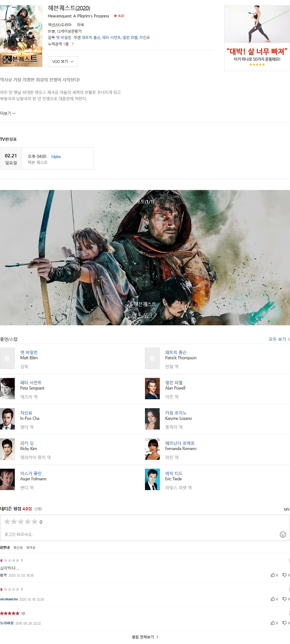The image size is (290, 644).
Task: Like the 심각하다 review by 협객
Action: coord(274,575)
